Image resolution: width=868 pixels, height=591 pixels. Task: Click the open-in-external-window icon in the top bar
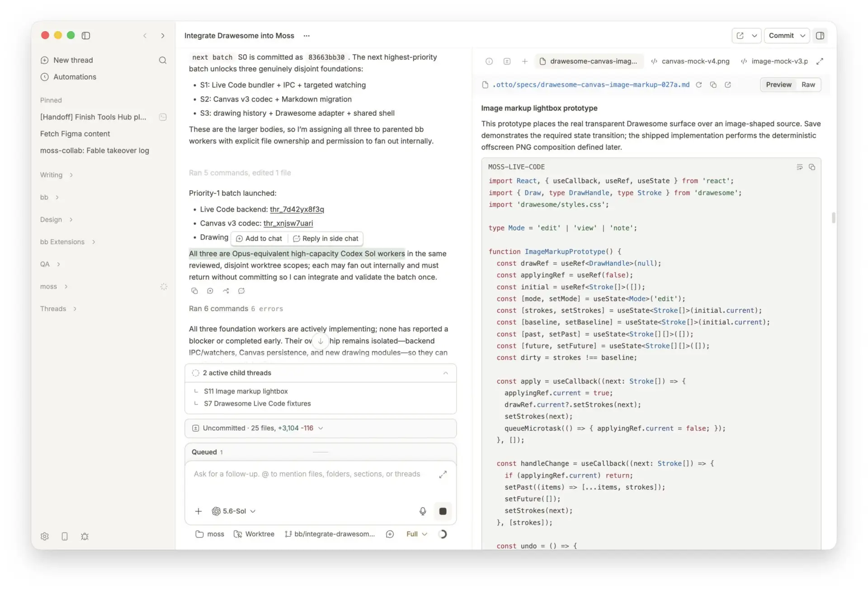pos(740,35)
